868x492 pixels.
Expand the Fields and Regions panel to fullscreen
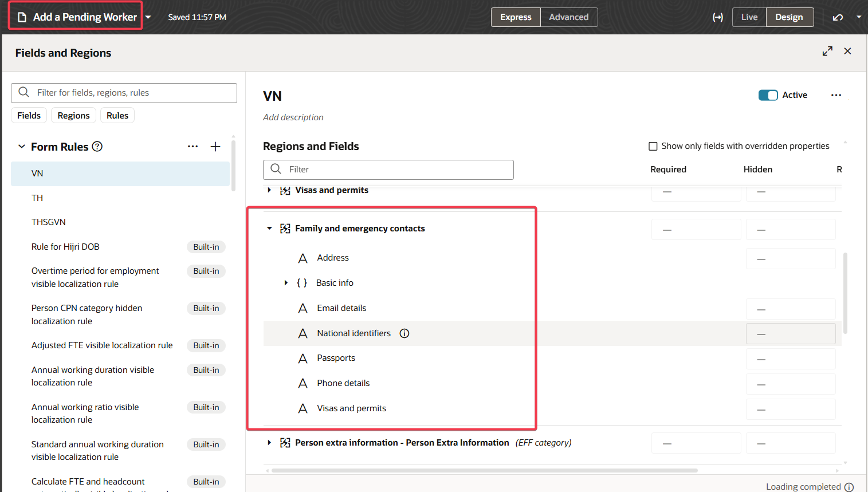coord(827,51)
